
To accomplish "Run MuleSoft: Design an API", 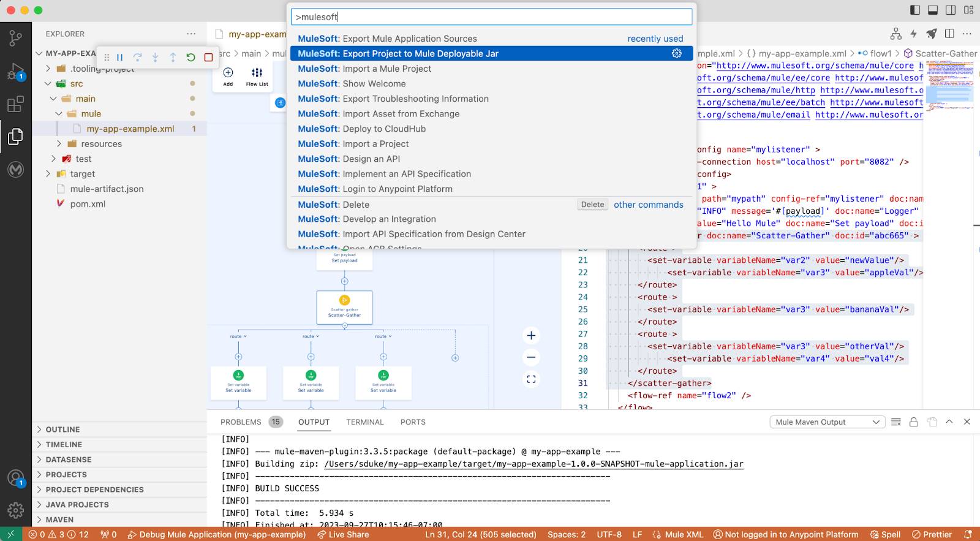I will point(491,159).
